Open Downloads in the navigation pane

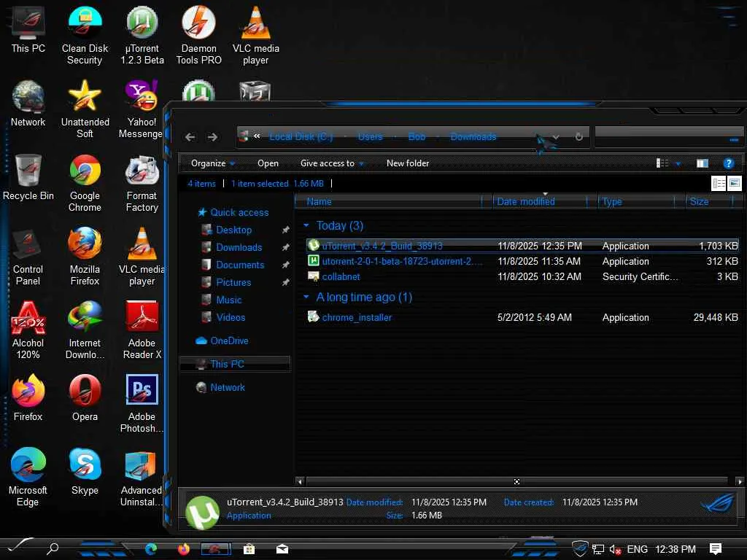point(232,248)
